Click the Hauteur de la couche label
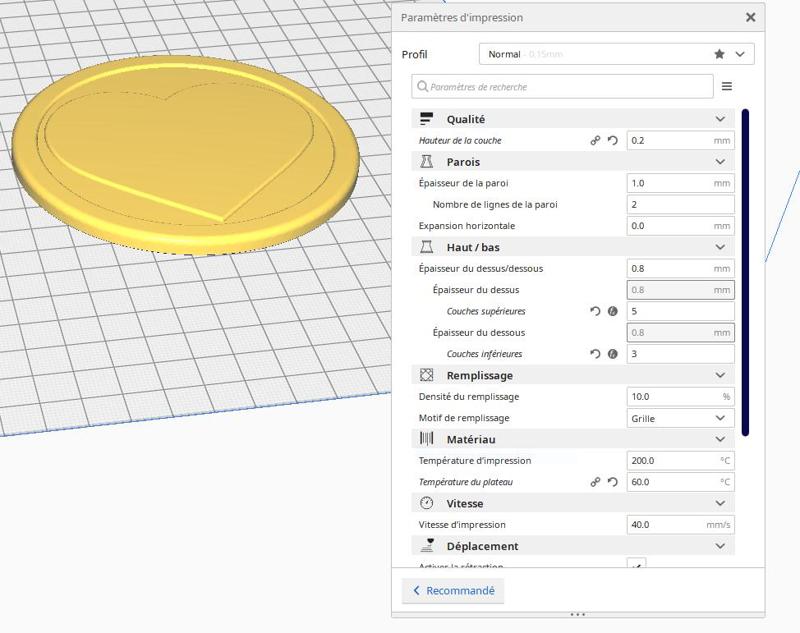Image resolution: width=800 pixels, height=633 pixels. tap(460, 140)
